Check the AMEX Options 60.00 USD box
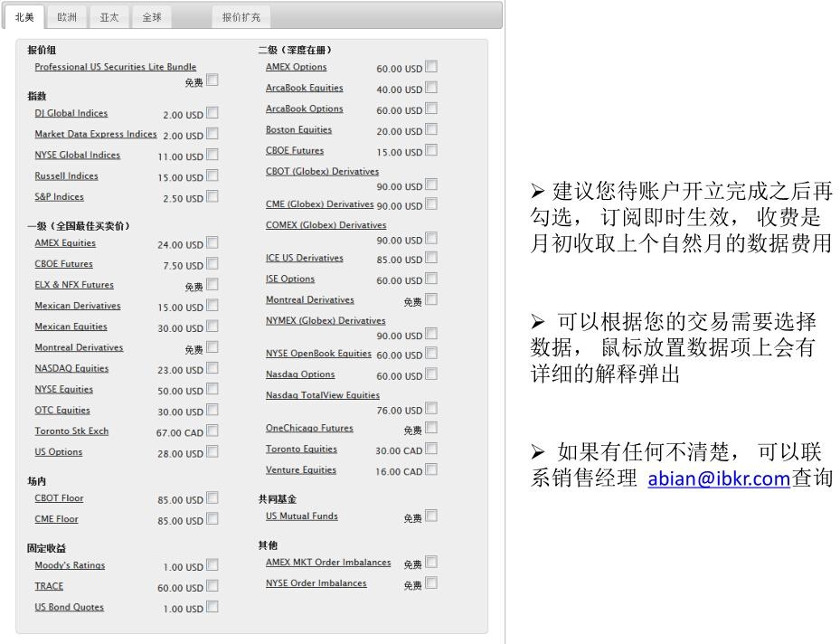The image size is (840, 644). [x=431, y=66]
